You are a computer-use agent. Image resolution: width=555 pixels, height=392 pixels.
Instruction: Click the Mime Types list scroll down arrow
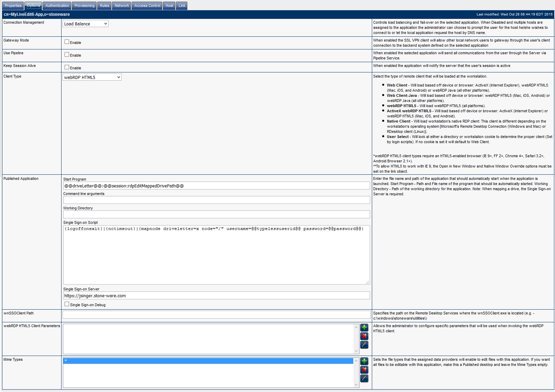[x=356, y=385]
